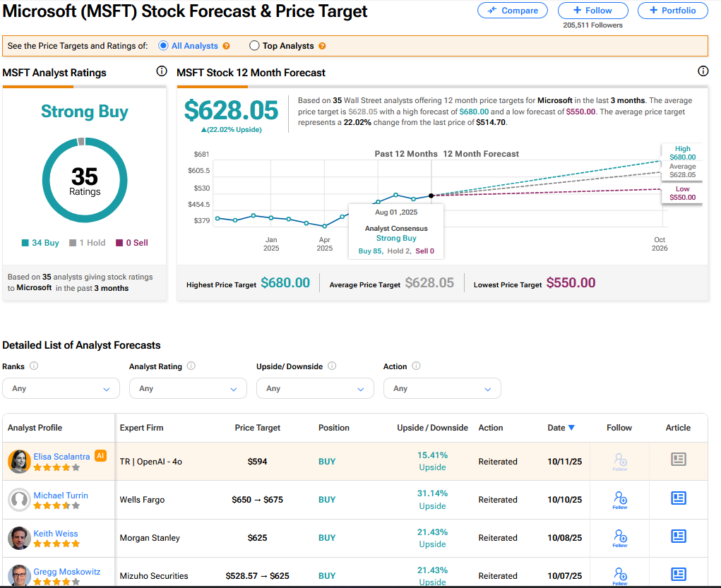Open Elisa Scalantra analyst profile link
This screenshot has width=721, height=588.
coord(63,457)
